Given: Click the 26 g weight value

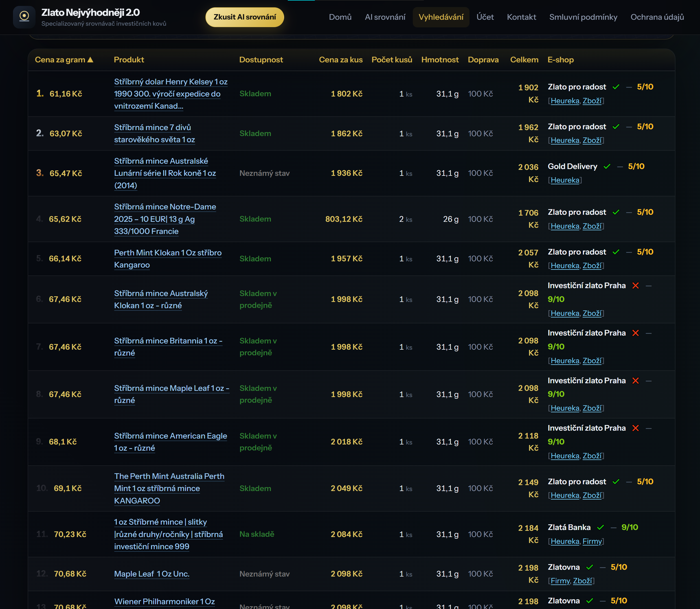Looking at the screenshot, I should pos(451,219).
